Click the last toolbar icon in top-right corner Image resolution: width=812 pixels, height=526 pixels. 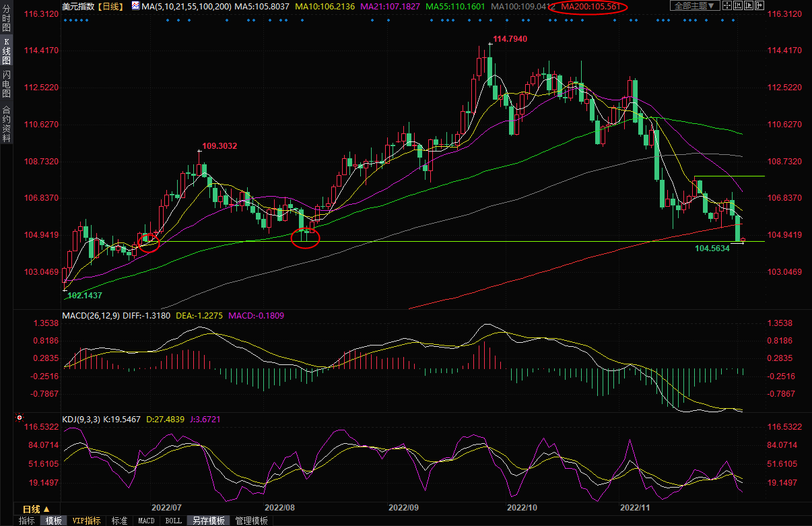point(759,6)
